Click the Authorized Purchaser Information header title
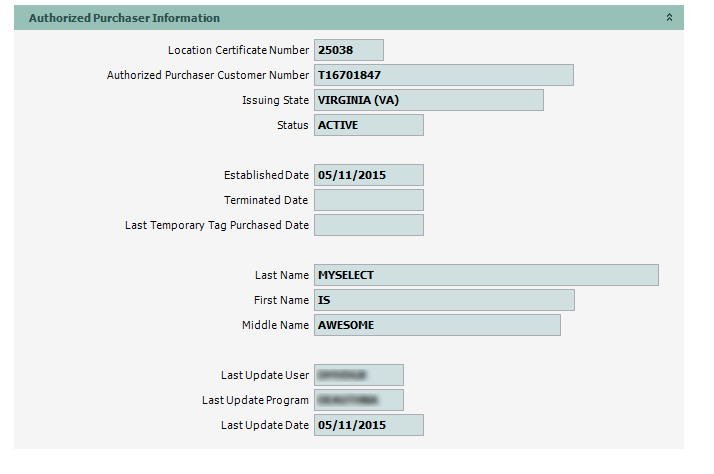The image size is (714, 474). [x=124, y=18]
